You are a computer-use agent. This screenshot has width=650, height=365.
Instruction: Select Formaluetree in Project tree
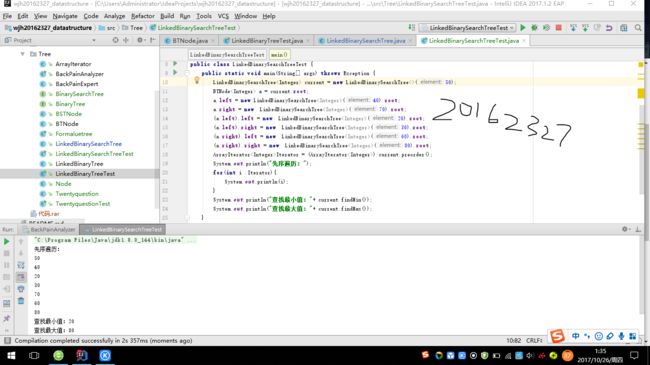pos(74,134)
